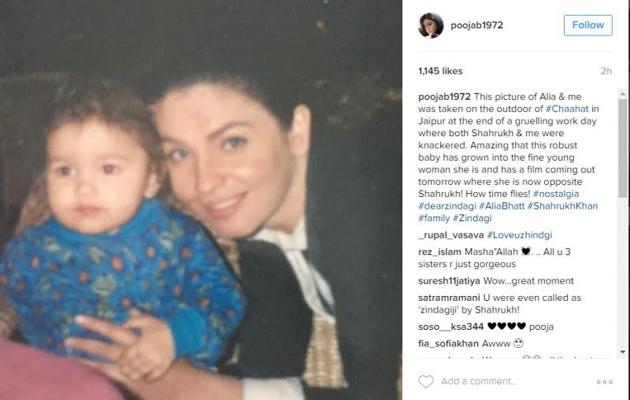This screenshot has height=400, width=630.
Task: Open the #AliaBhatt hashtag
Action: click(502, 206)
